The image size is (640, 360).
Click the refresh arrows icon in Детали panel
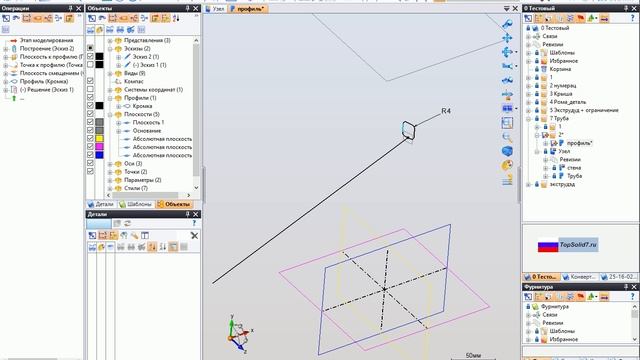127,223
